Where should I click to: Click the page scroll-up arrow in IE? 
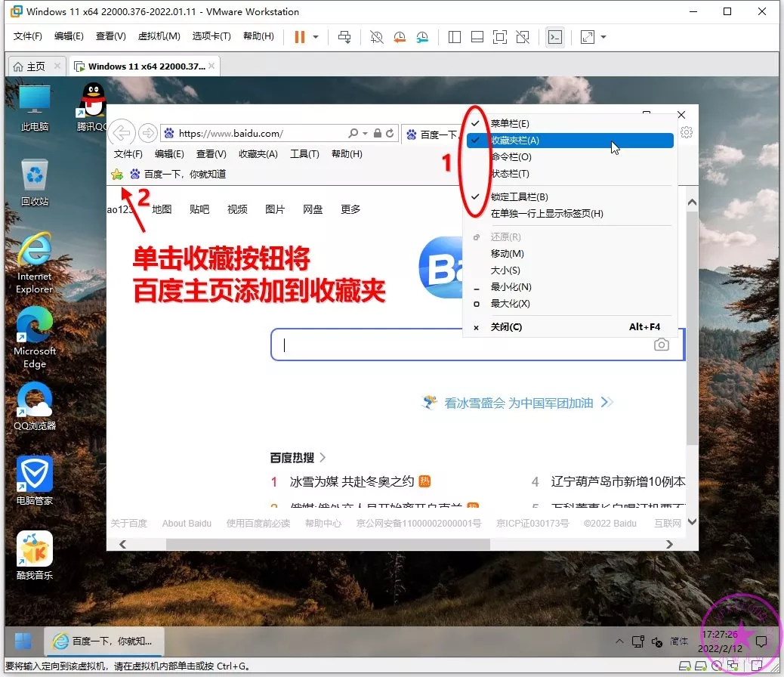[692, 202]
